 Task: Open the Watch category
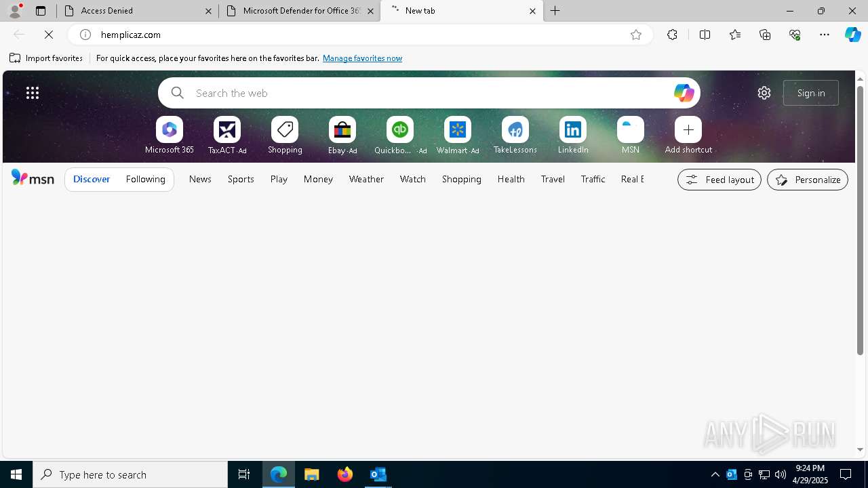pos(413,179)
